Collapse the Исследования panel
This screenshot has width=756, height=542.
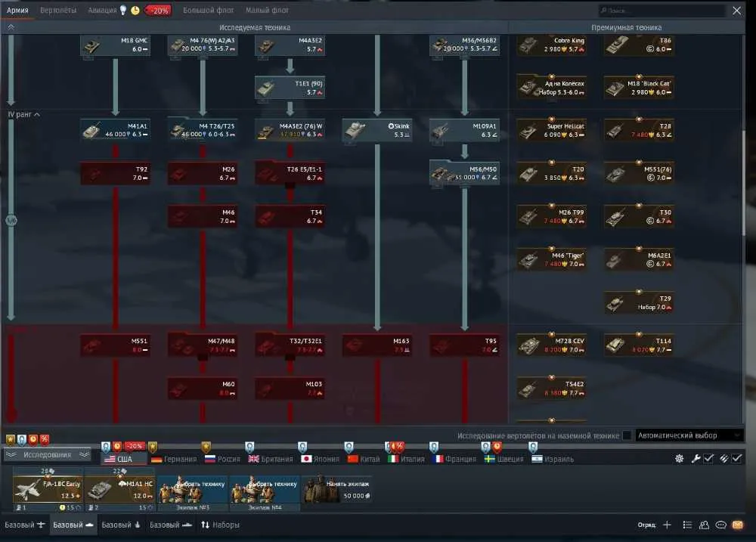[x=47, y=455]
